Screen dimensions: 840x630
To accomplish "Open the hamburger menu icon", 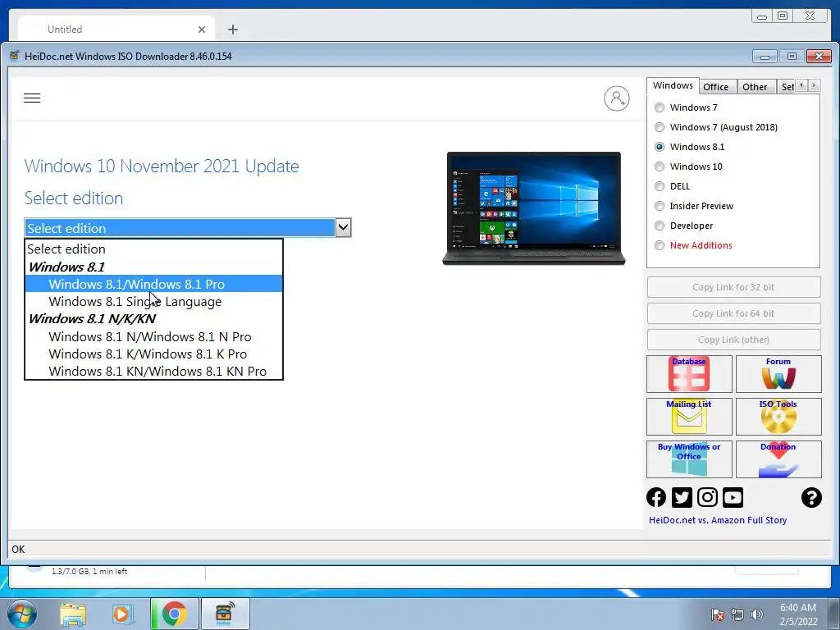I will (32, 98).
